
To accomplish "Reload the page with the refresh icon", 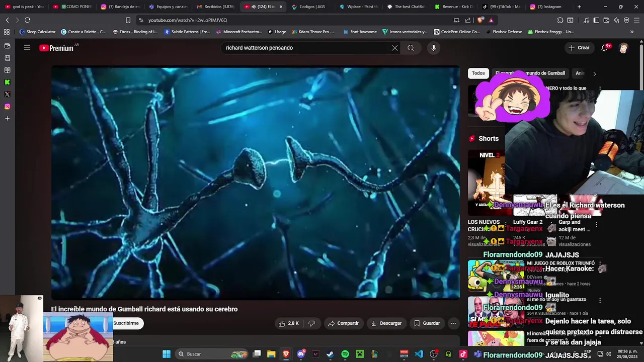I will point(27,20).
